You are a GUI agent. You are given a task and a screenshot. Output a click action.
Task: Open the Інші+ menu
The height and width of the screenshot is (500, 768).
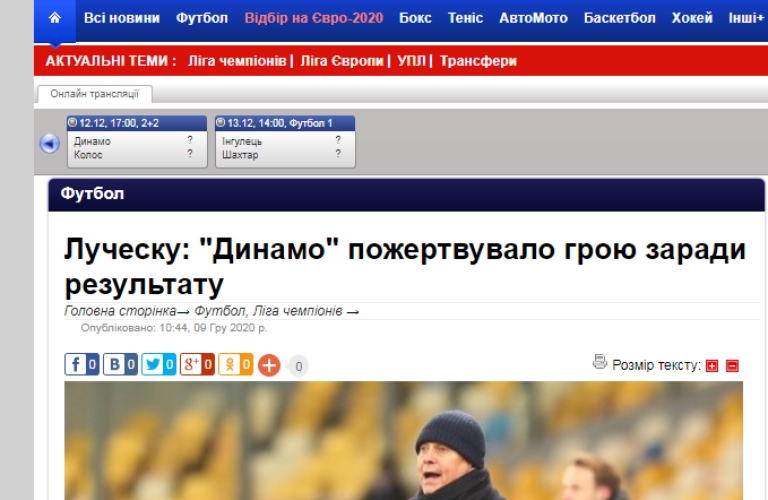746,18
